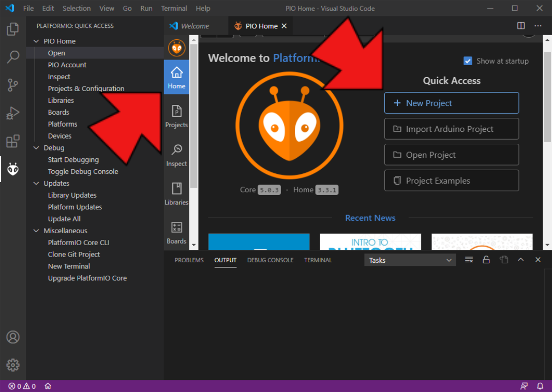This screenshot has height=392, width=552.
Task: Open Libraries in PIO Home sidebar
Action: (176, 193)
